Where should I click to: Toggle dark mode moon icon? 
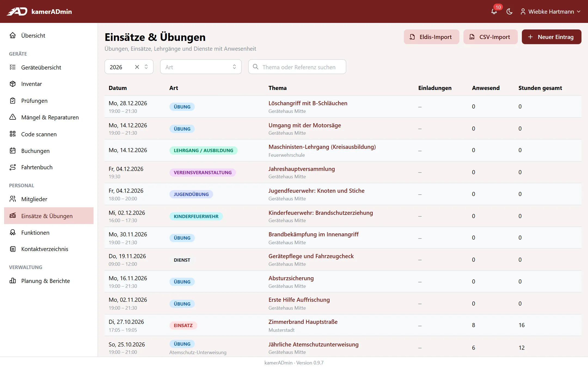(x=509, y=12)
